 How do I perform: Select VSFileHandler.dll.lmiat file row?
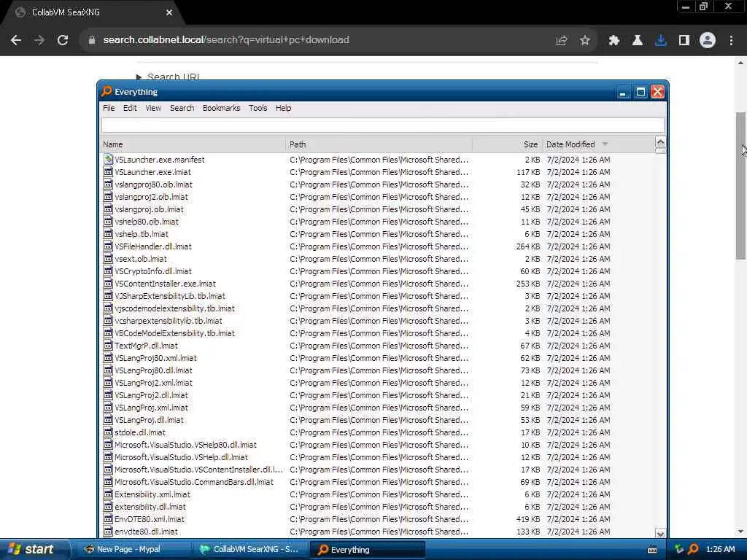point(378,246)
